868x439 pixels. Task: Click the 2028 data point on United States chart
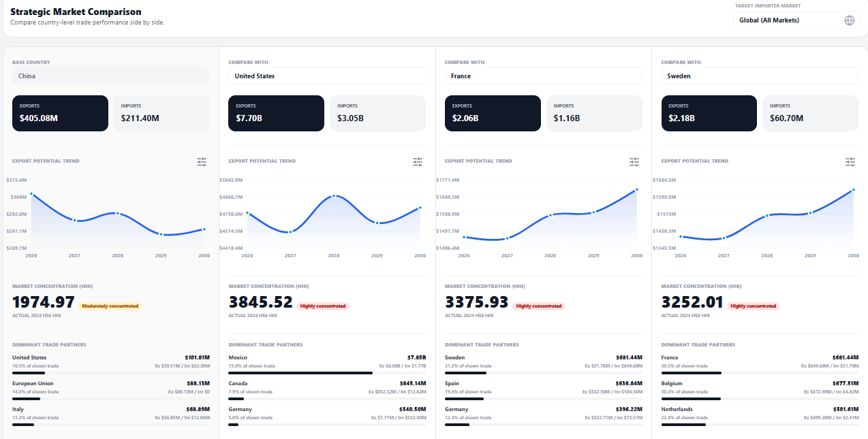pos(334,196)
